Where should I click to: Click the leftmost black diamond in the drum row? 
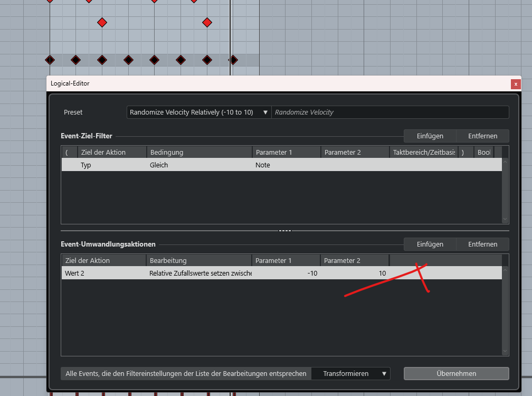(50, 60)
